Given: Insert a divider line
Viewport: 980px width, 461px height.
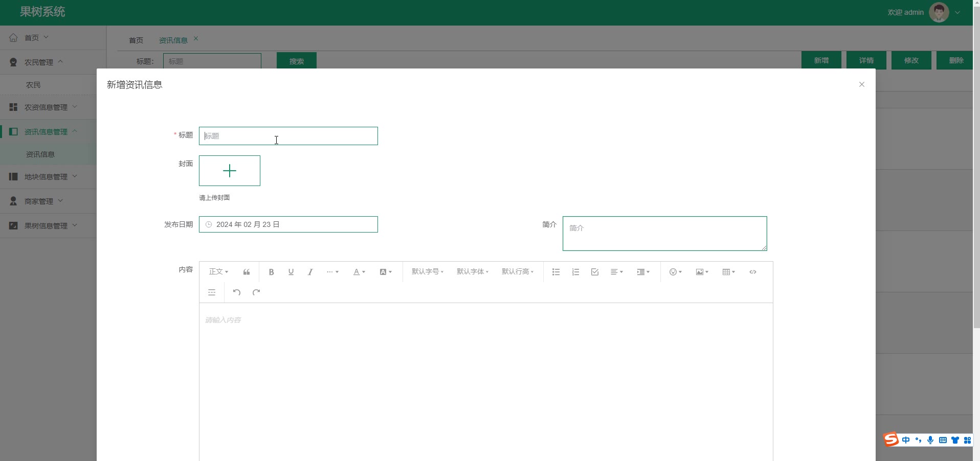Looking at the screenshot, I should click(x=212, y=292).
